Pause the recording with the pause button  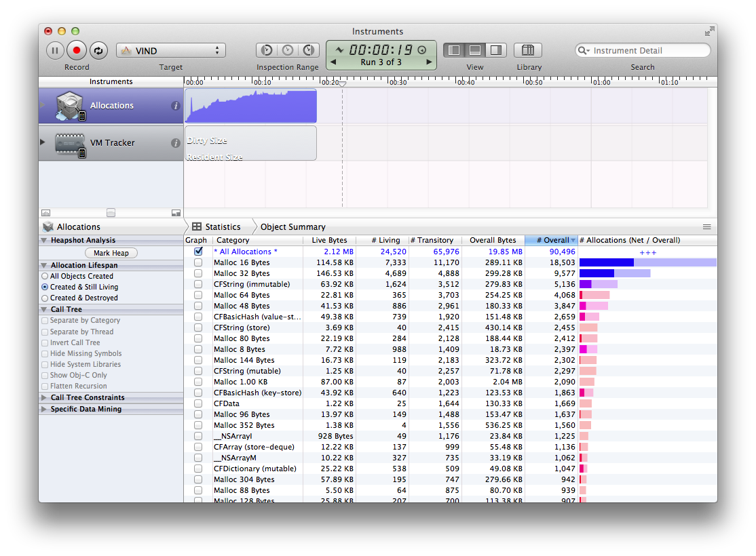click(55, 51)
